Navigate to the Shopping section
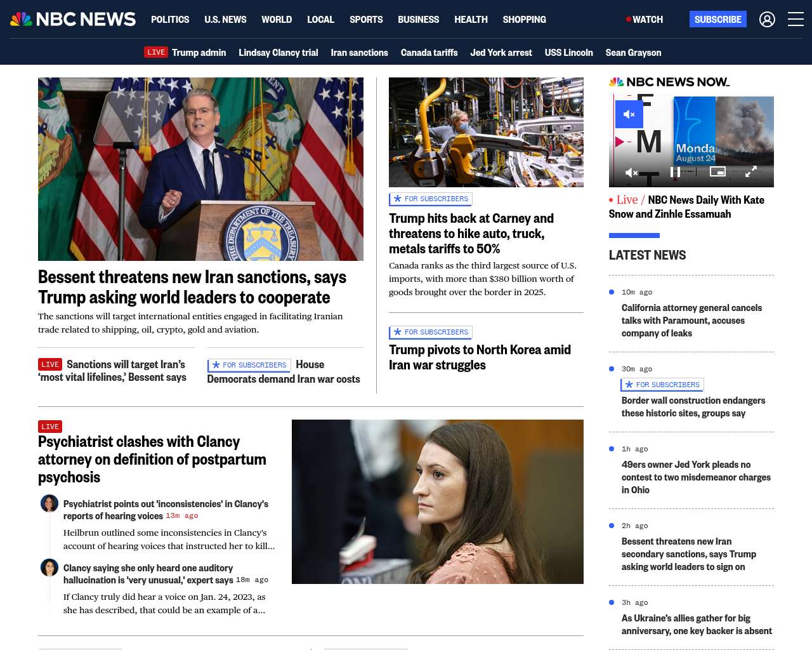This screenshot has height=650, width=812. coord(524,20)
